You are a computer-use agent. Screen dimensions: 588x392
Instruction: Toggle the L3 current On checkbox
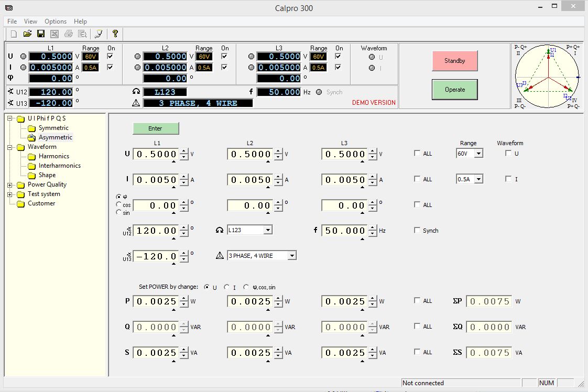[x=338, y=67]
